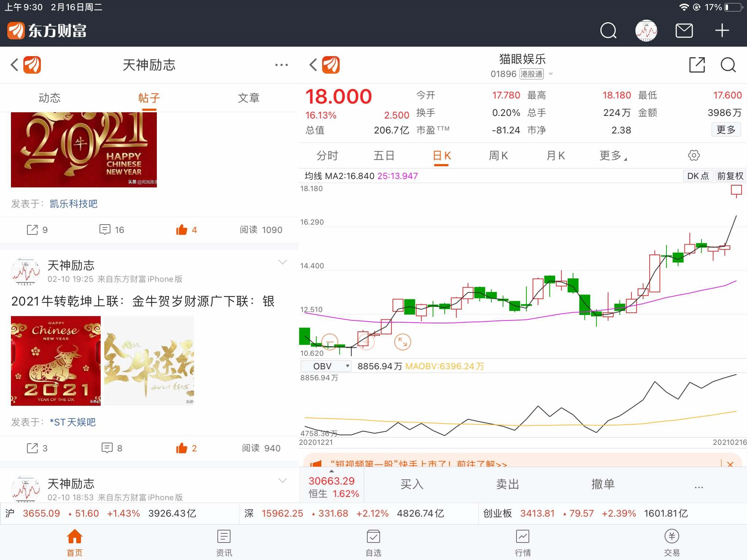The height and width of the screenshot is (560, 747).
Task: Open the *ST天娱吧 forum link
Action: (x=73, y=422)
